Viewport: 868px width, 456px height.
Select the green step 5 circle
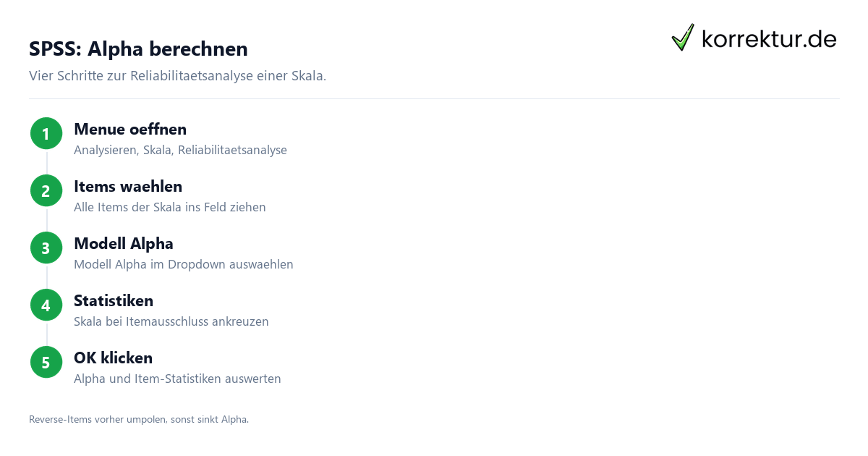click(x=46, y=362)
